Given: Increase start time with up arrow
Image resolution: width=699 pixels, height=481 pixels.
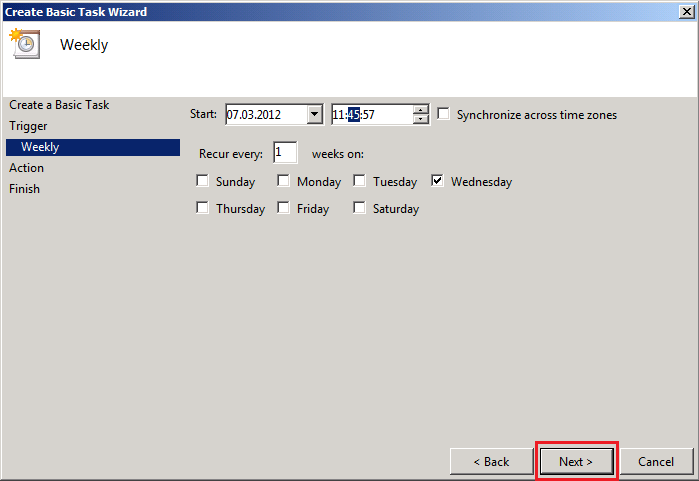Looking at the screenshot, I should [421, 110].
